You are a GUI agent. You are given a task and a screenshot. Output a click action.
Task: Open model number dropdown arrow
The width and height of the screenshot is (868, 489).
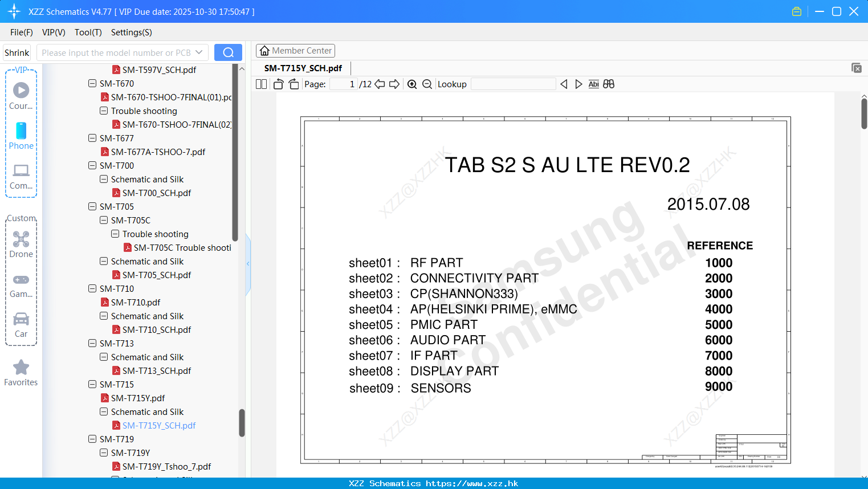[199, 52]
